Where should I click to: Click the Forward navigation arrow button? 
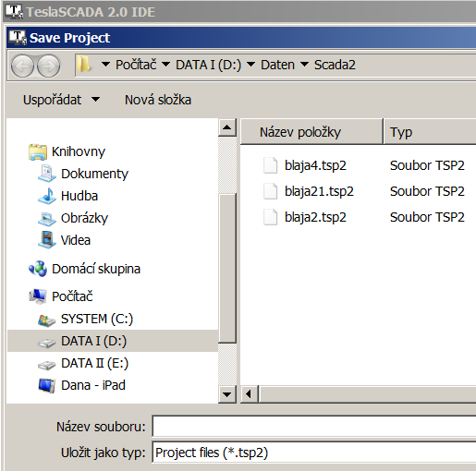click(x=48, y=66)
